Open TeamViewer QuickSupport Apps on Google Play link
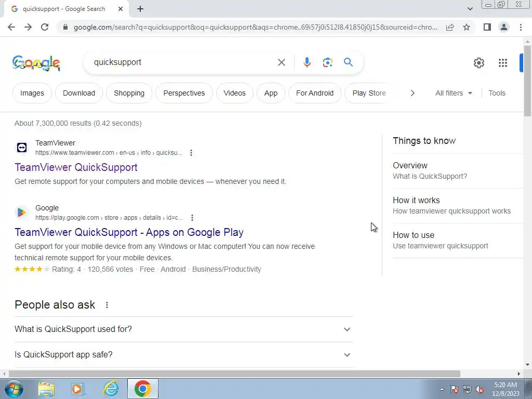The width and height of the screenshot is (532, 399). click(129, 232)
